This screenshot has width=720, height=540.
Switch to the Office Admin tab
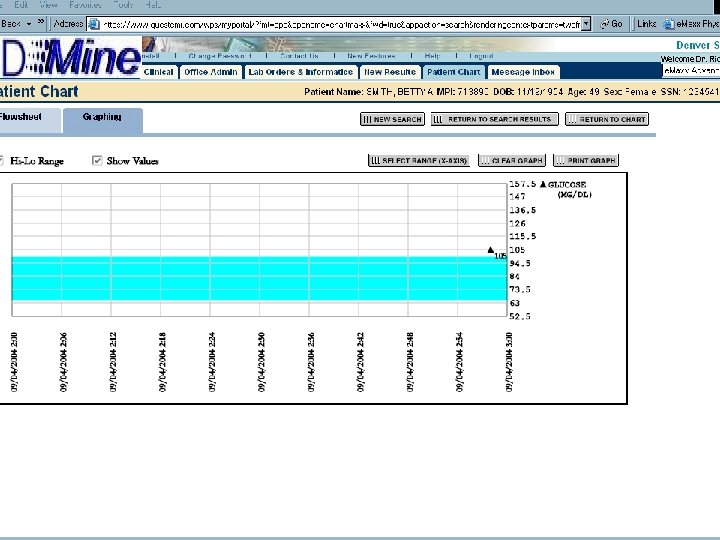tap(211, 72)
